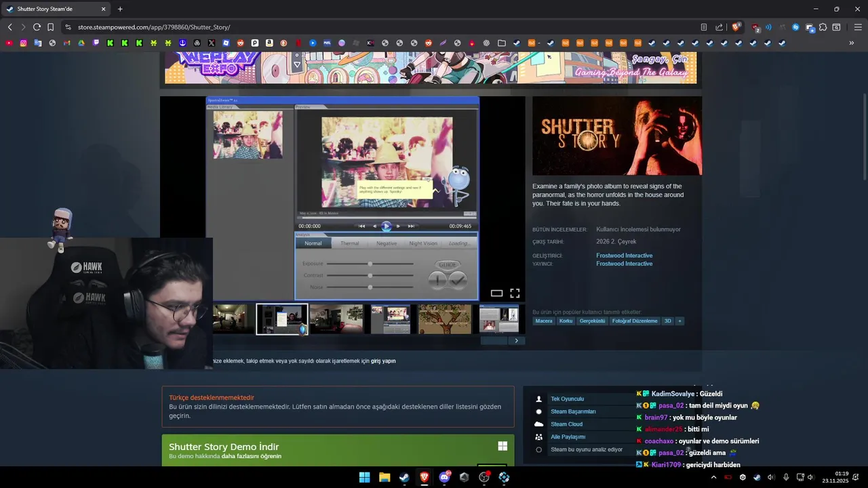The image size is (868, 488).
Task: Click the Shutter Story header capsule image
Action: [617, 136]
